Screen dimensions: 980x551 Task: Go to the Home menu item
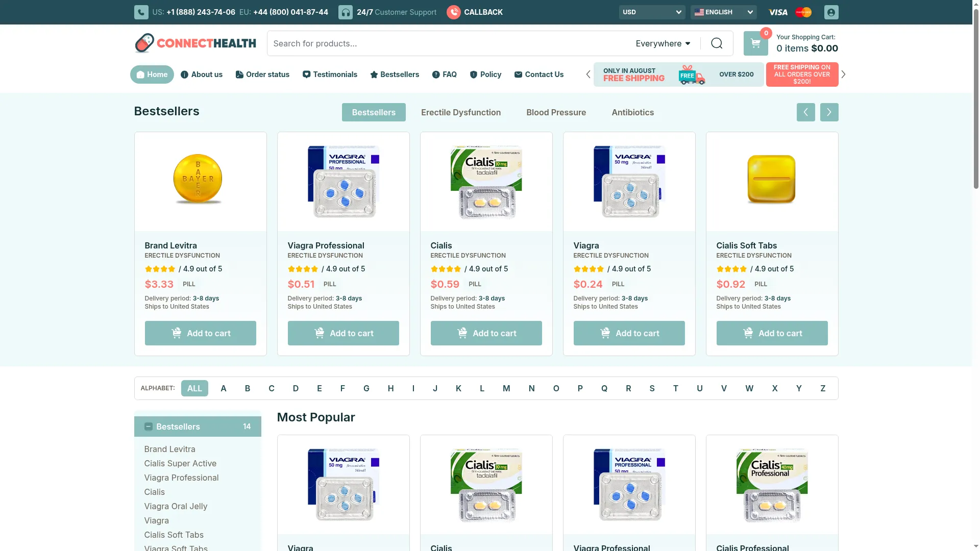pyautogui.click(x=152, y=74)
